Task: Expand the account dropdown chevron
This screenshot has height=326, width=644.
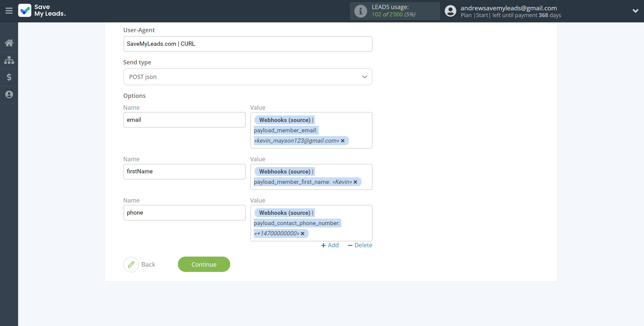Action: click(635, 11)
